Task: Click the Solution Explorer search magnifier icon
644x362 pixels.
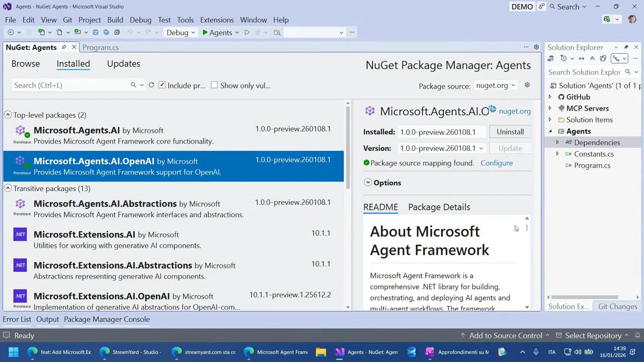Action: pos(627,72)
